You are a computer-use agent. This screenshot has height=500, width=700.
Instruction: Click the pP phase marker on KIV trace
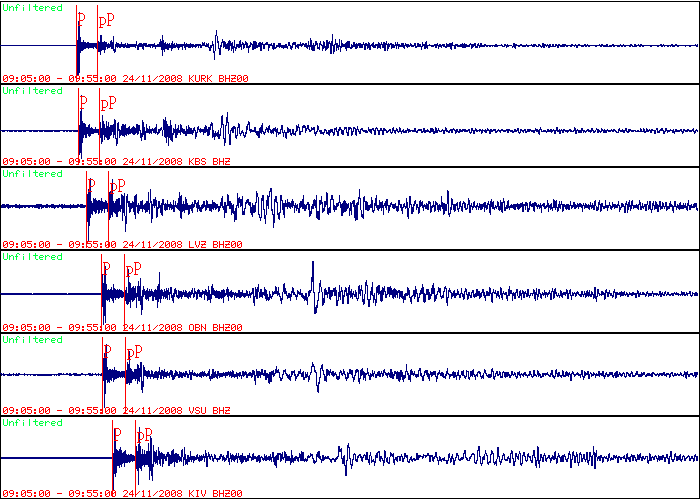[x=144, y=434]
